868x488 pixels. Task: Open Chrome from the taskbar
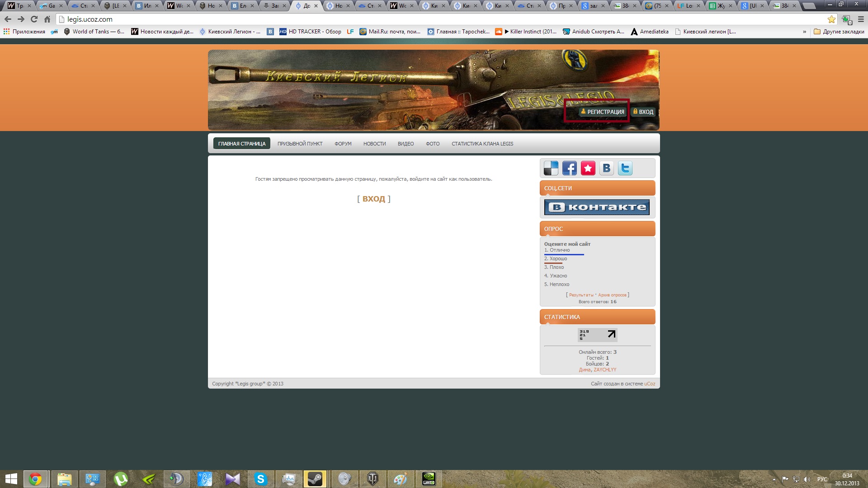point(35,479)
